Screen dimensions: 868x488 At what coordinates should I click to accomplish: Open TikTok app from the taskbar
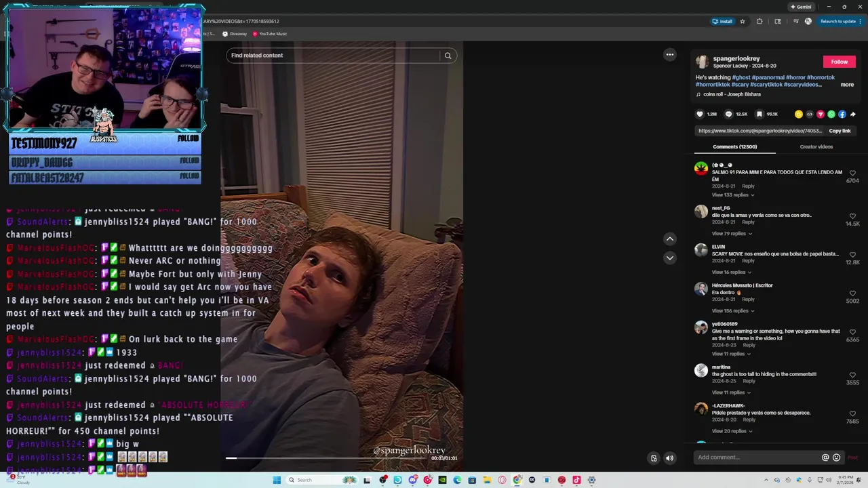click(576, 480)
